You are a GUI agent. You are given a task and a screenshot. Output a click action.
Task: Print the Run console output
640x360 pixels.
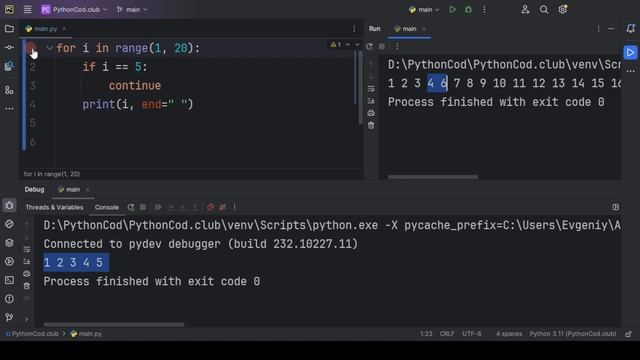tap(371, 113)
